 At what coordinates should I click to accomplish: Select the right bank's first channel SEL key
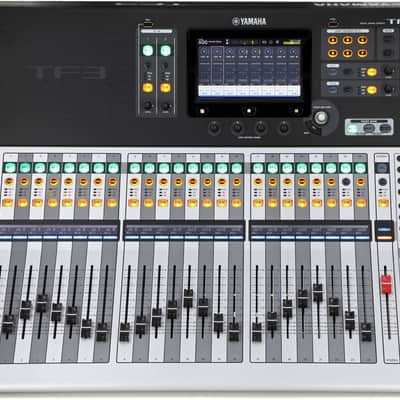coord(258,168)
